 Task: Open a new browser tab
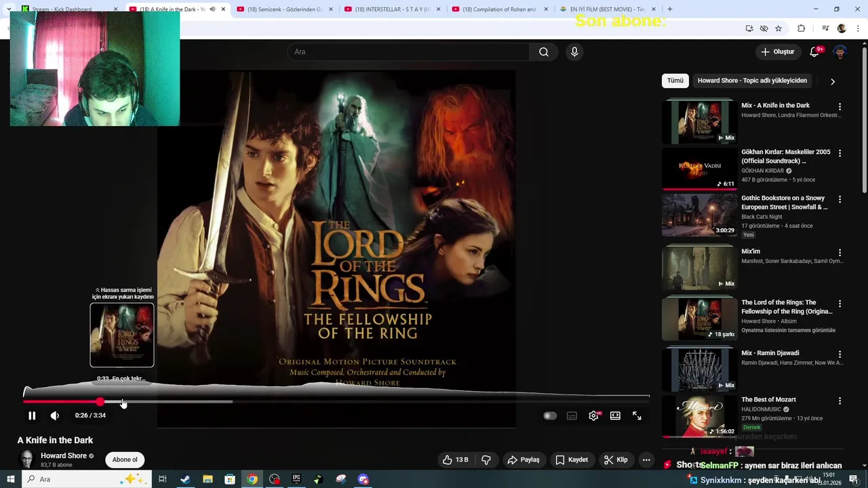670,9
